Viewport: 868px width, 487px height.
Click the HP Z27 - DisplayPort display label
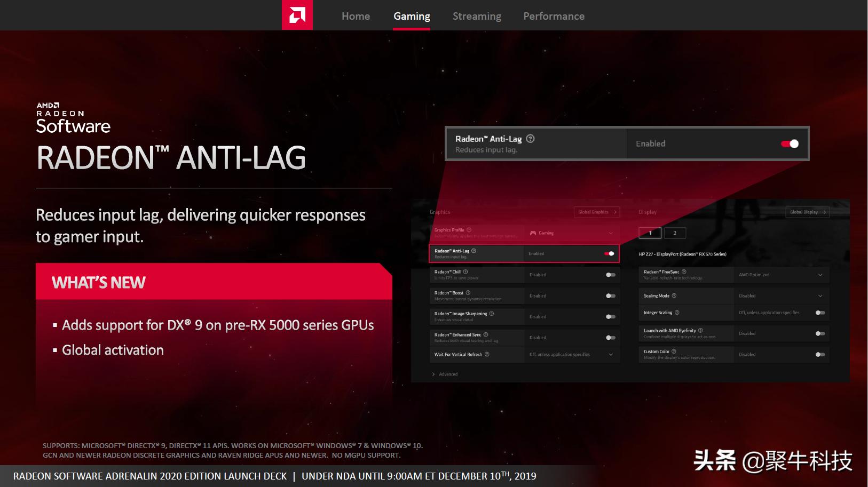682,254
